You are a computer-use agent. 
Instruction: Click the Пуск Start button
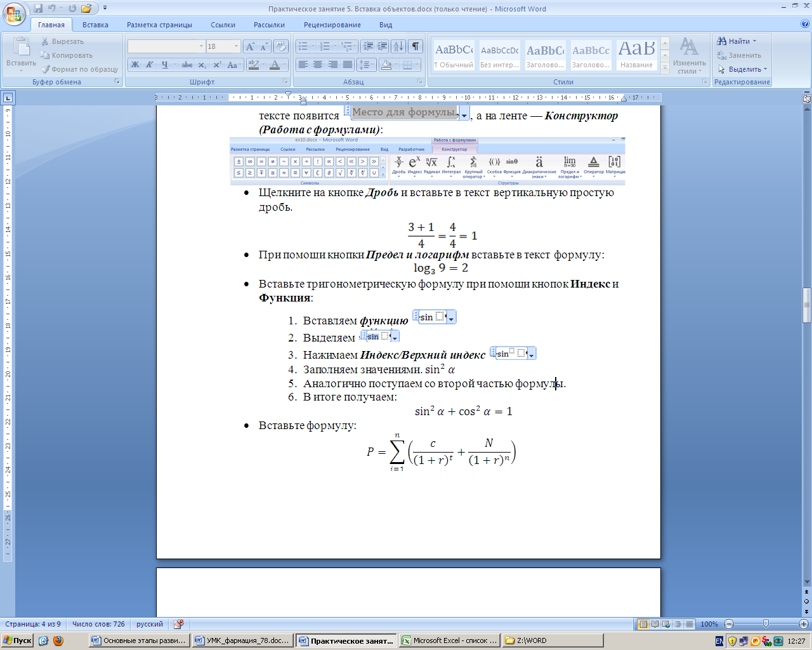click(17, 640)
